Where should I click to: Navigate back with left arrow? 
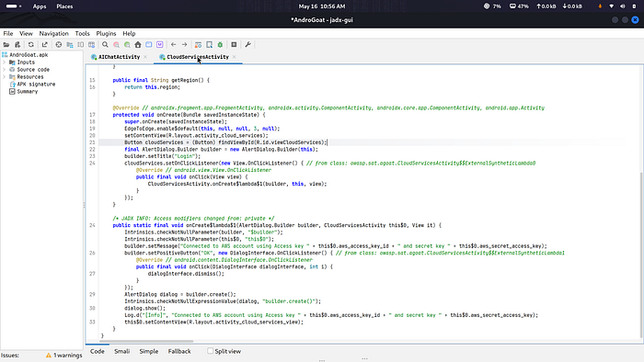(174, 45)
